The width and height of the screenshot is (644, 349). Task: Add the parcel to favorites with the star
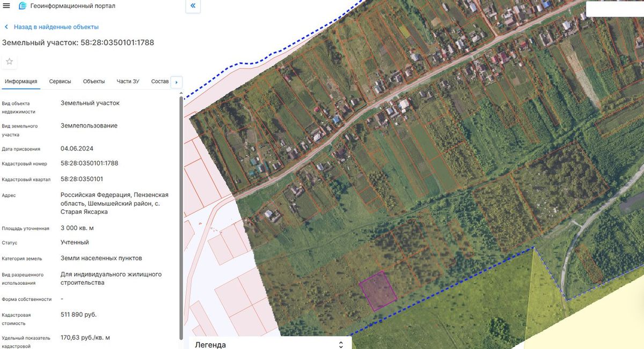pyautogui.click(x=9, y=62)
